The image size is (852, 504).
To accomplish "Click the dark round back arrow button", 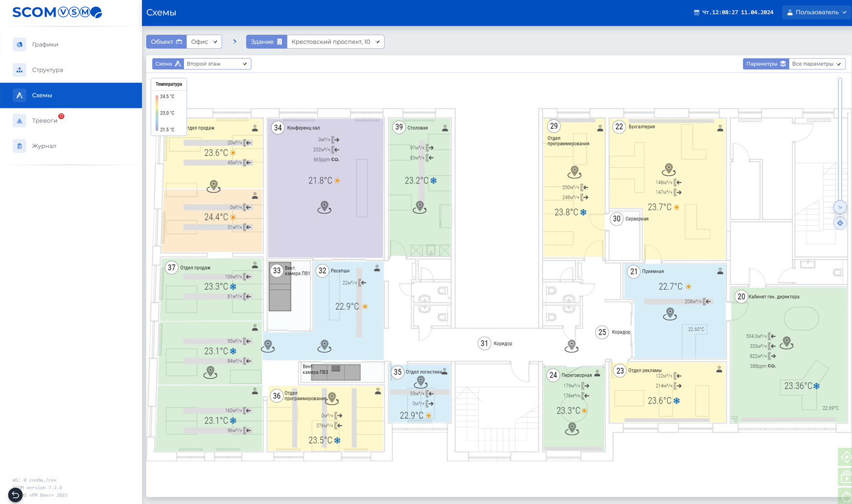I will pos(15,495).
